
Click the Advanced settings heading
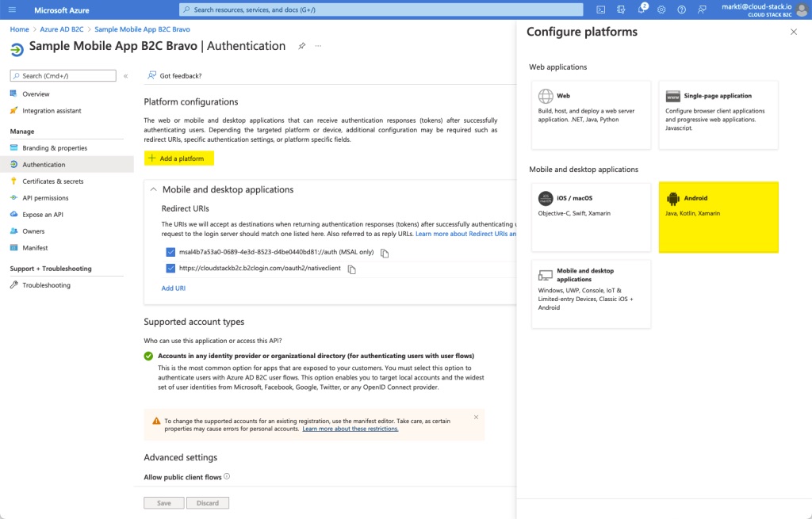click(180, 457)
